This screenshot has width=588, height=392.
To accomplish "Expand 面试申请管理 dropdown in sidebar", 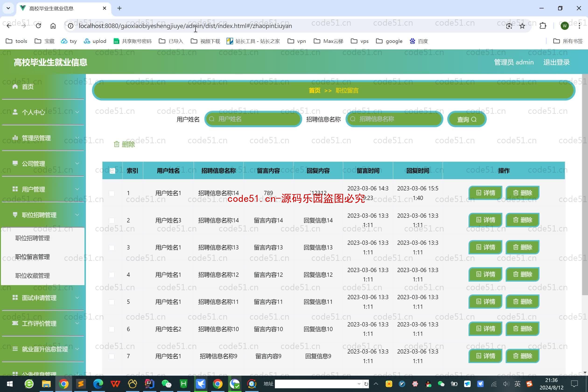I will tap(42, 298).
